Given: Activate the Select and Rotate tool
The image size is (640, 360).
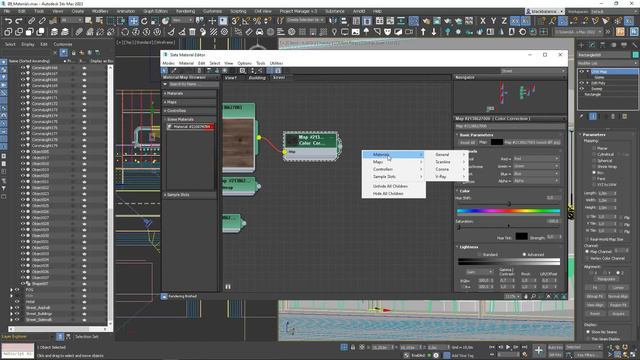Looking at the screenshot, I should [144, 20].
